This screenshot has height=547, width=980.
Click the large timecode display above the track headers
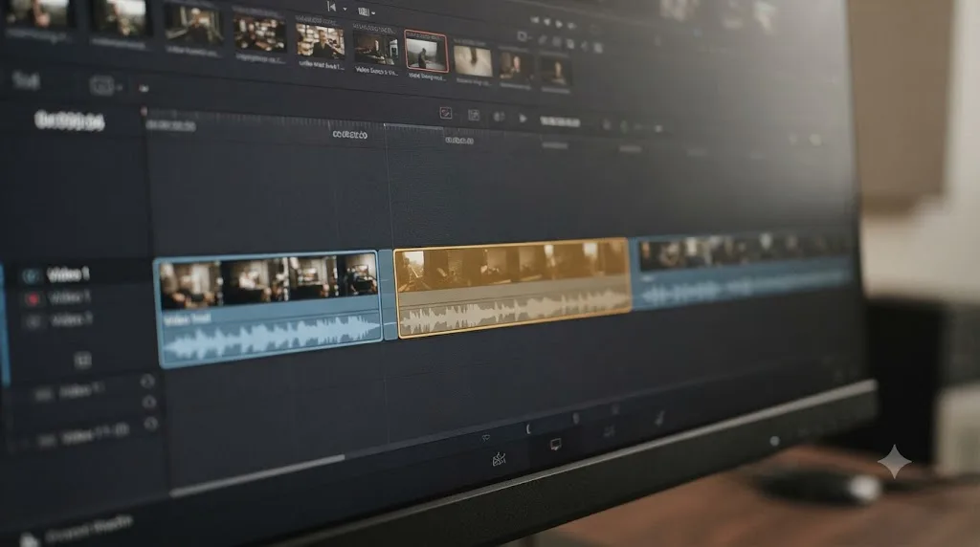69,120
